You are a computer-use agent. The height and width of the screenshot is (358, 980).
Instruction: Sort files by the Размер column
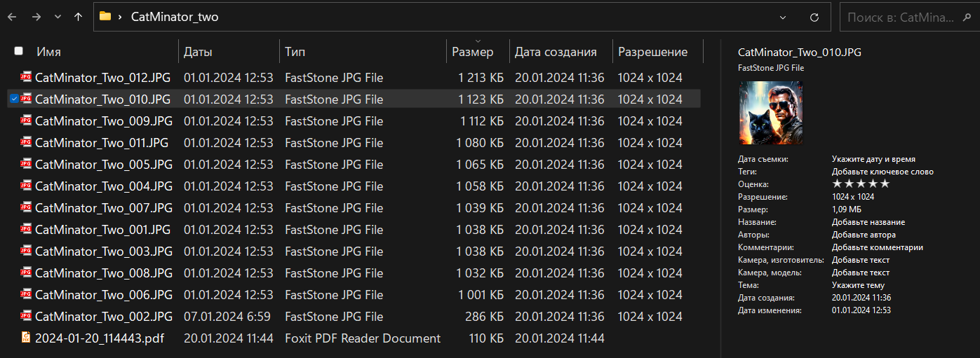tap(472, 52)
